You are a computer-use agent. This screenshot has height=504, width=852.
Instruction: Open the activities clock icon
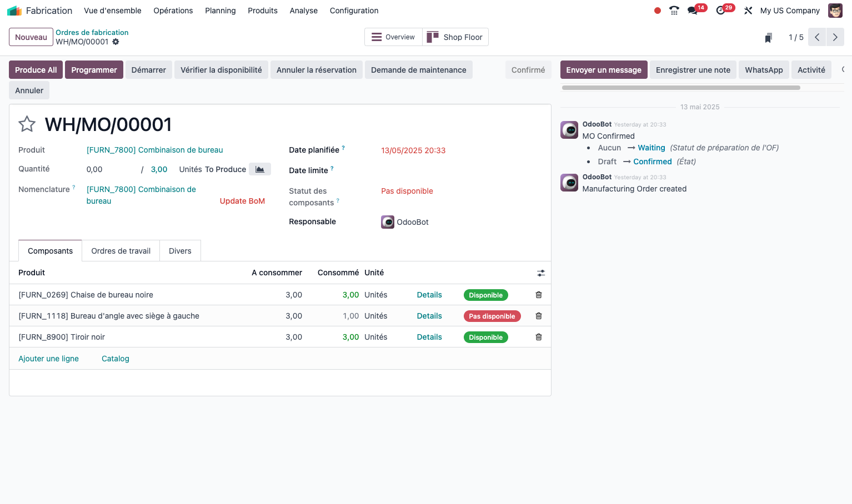click(721, 11)
